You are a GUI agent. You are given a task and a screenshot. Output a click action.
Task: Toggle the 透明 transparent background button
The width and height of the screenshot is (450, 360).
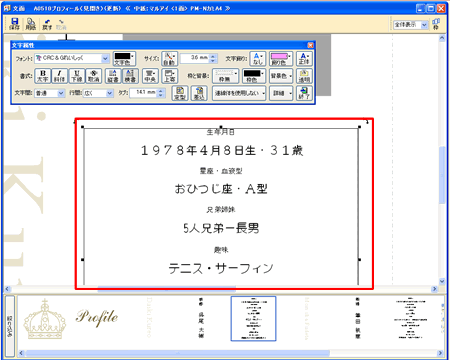(304, 76)
